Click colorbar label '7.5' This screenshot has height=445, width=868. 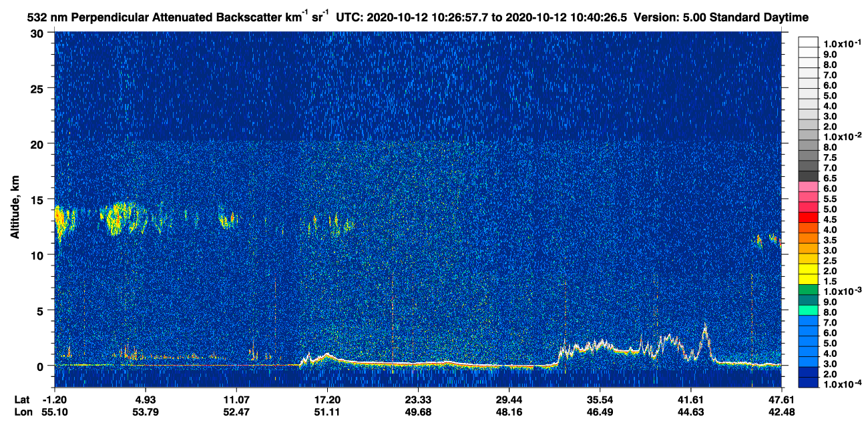(x=829, y=157)
